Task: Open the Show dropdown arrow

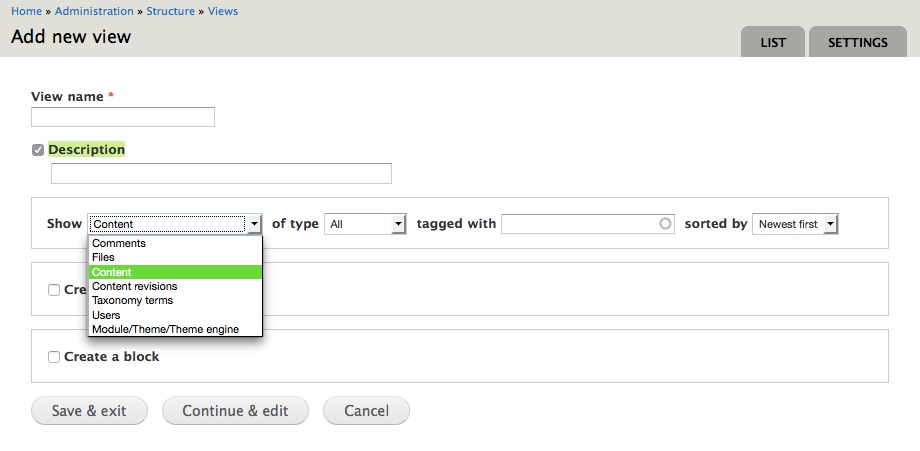Action: (254, 224)
